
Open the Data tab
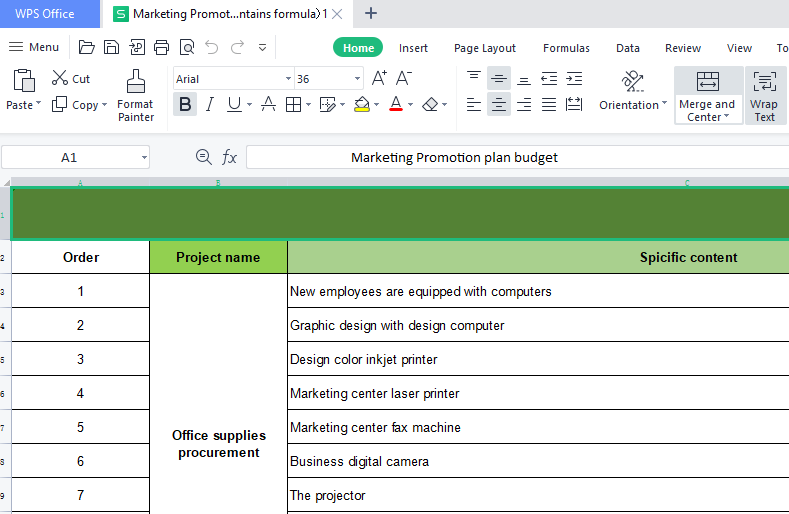(x=627, y=48)
